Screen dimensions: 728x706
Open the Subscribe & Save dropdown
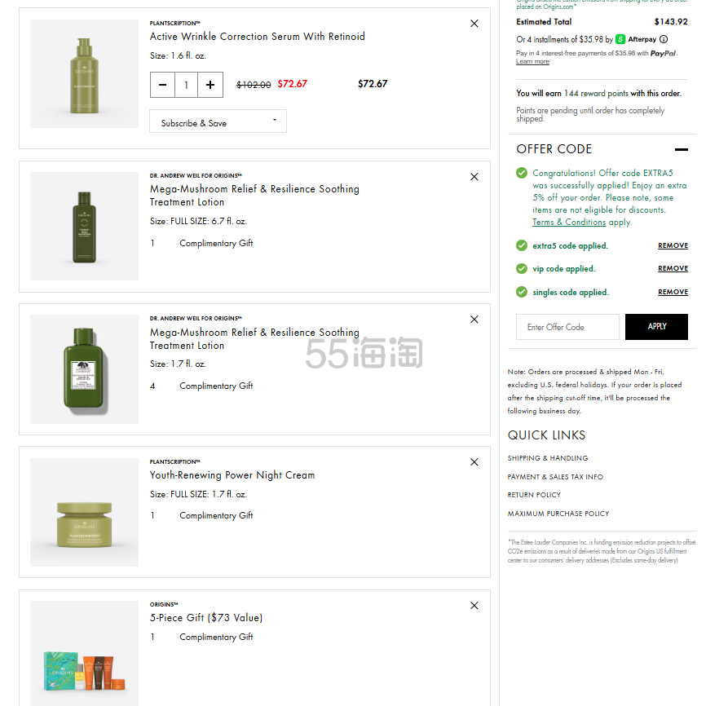(x=218, y=121)
